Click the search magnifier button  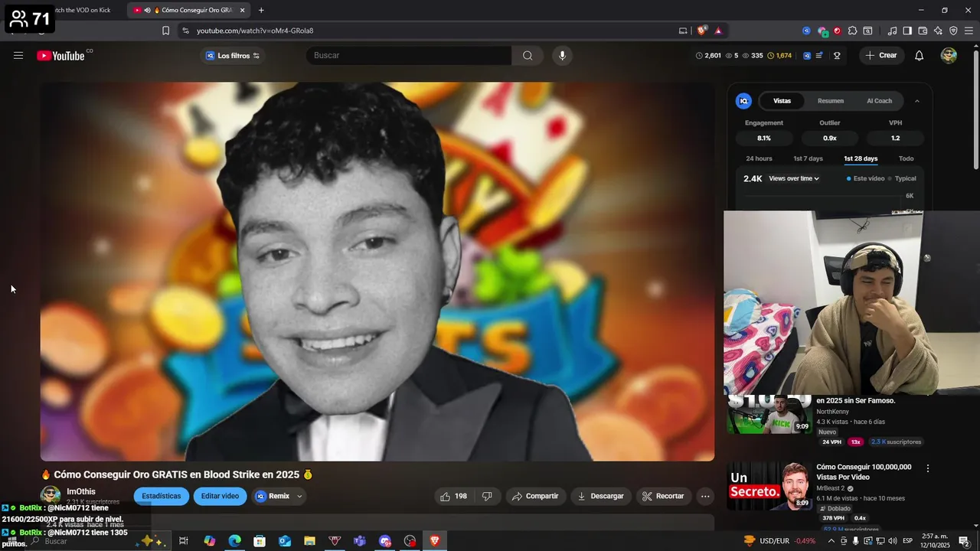pyautogui.click(x=528, y=55)
